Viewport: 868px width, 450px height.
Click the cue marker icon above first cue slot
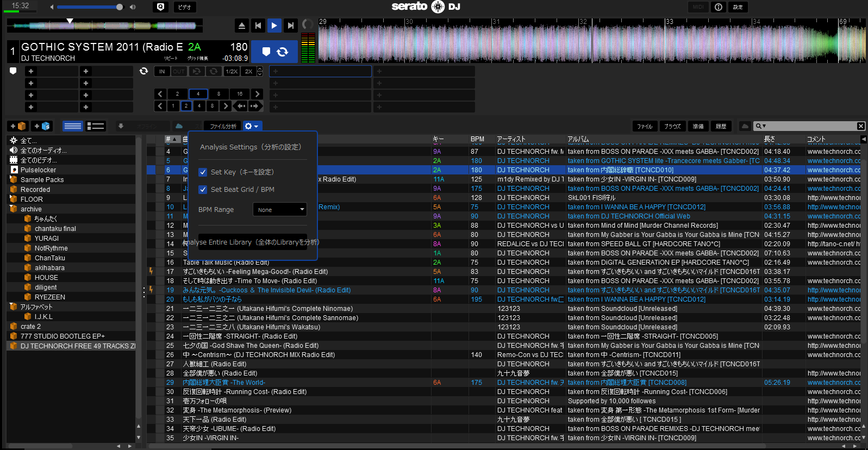pos(13,71)
